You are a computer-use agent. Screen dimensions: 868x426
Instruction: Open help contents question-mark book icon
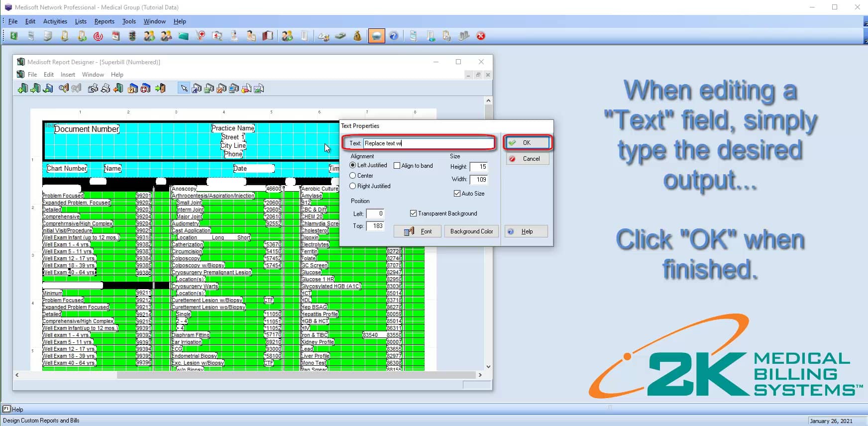[x=133, y=89]
